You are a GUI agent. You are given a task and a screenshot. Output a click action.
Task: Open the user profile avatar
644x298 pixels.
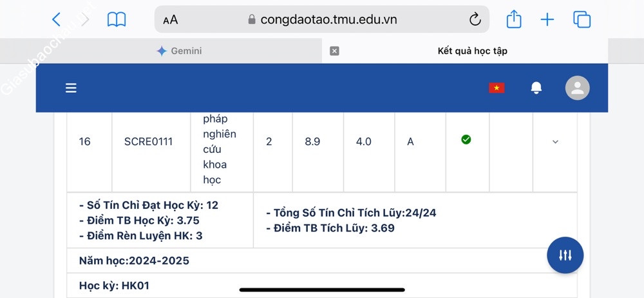[577, 88]
